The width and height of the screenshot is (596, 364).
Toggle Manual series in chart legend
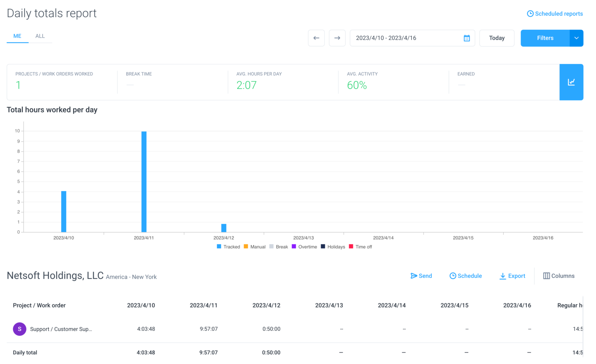point(254,247)
